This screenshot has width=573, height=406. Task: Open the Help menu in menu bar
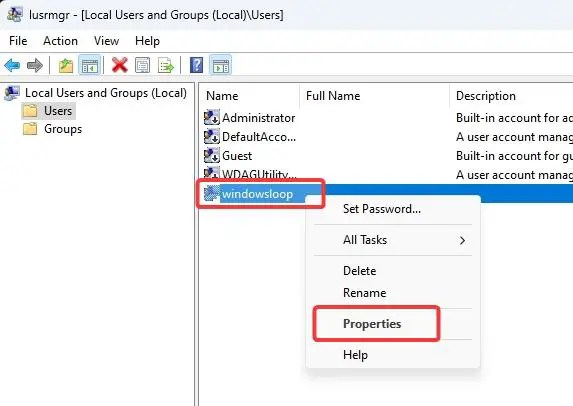(x=147, y=41)
